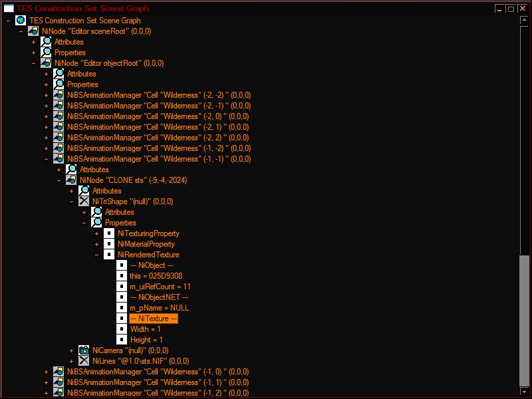
Task: Click the icon of Cell "Wilderness" (-2, 2) node
Action: 59,138
